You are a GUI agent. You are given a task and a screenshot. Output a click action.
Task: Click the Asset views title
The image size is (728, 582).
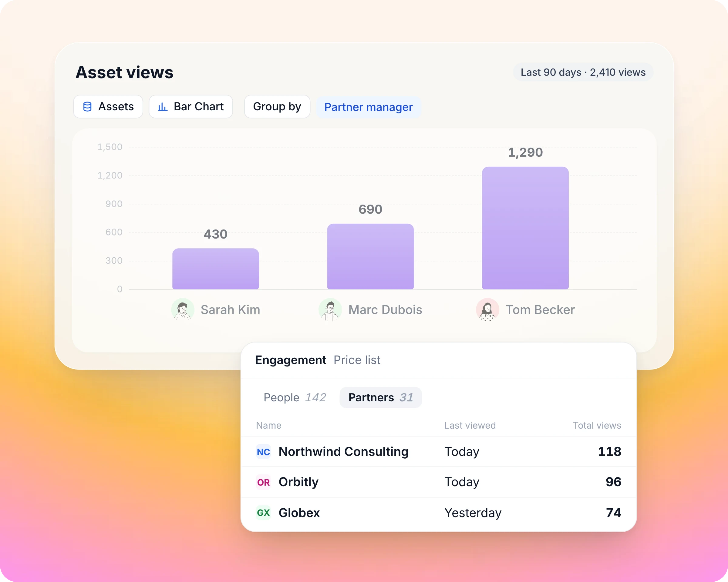124,72
